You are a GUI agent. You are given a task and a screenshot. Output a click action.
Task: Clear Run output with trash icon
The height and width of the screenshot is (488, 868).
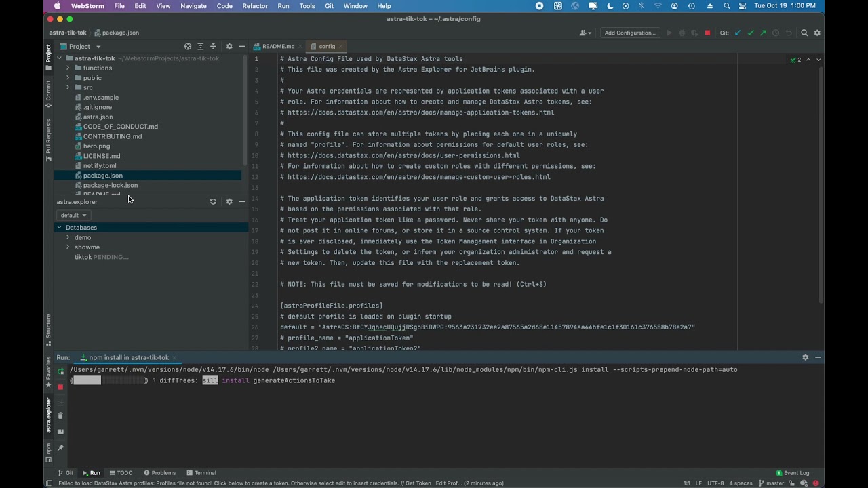[60, 415]
